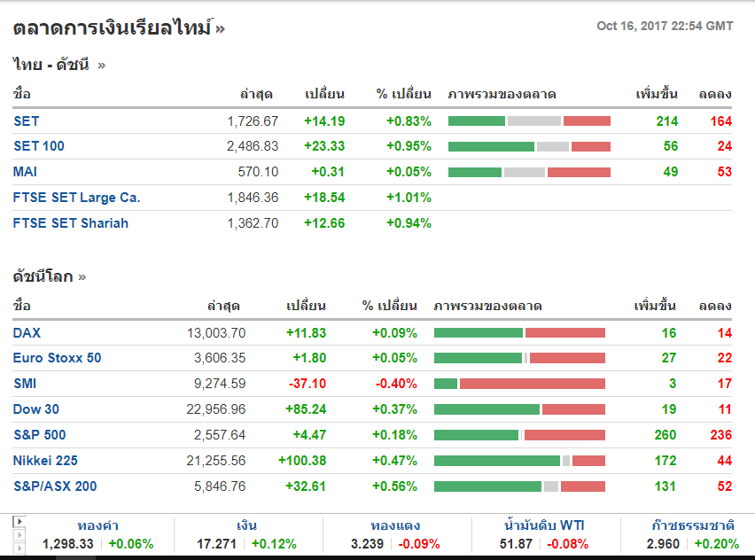Open ก๊าซธรรมชาติ commodity in the ticker
The width and height of the screenshot is (755, 560).
coord(690,525)
